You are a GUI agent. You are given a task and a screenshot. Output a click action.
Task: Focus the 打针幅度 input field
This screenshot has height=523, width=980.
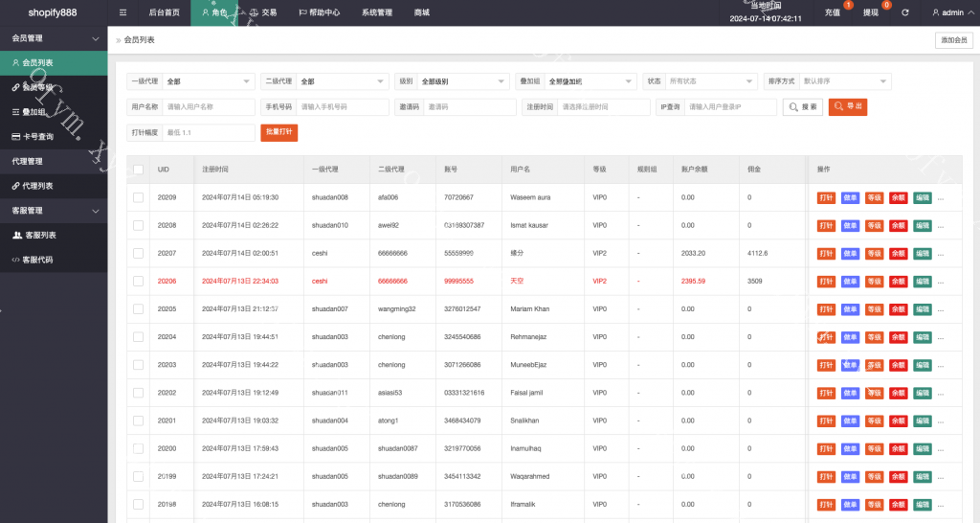coord(209,132)
